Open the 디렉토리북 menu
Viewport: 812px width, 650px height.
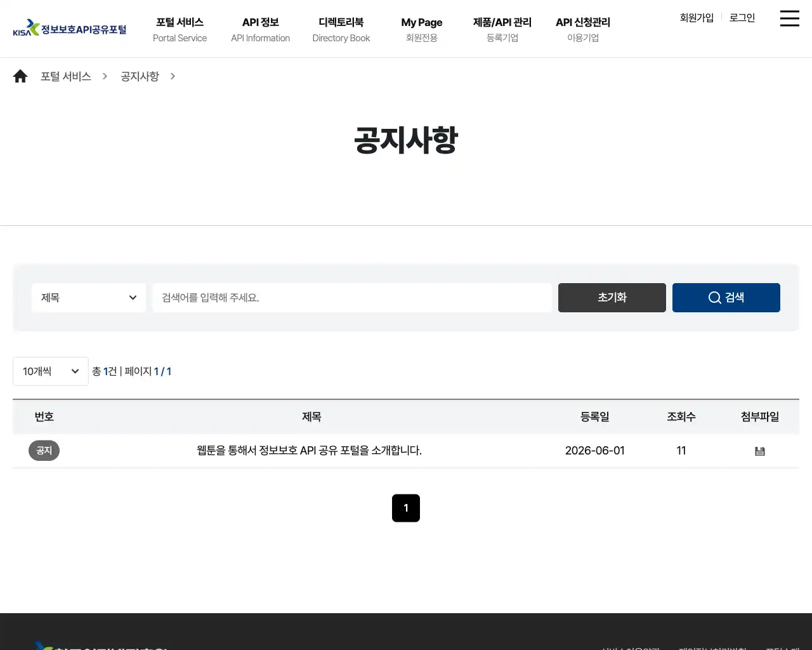341,29
